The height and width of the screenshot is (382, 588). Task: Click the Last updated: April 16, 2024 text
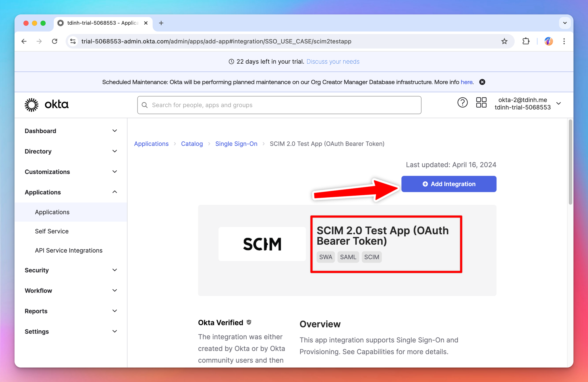tap(451, 165)
